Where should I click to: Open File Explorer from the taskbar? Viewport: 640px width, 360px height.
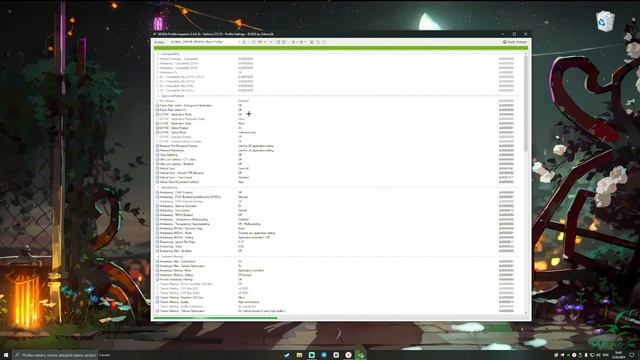click(299, 355)
